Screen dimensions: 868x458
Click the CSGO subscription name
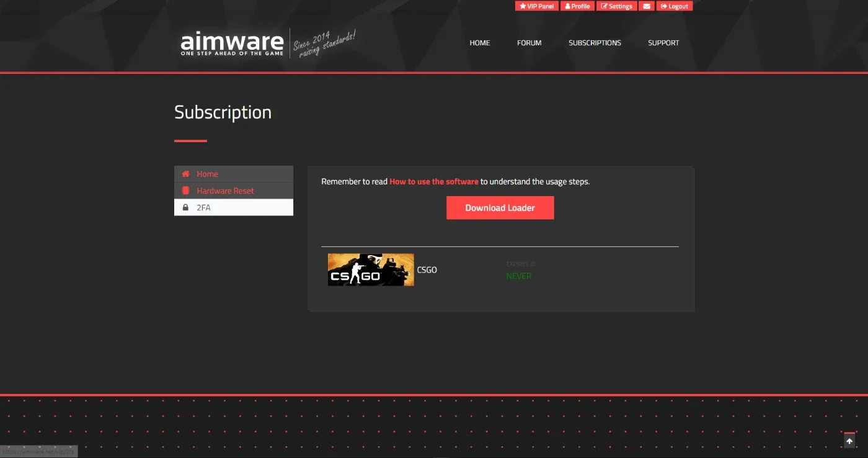pyautogui.click(x=427, y=270)
